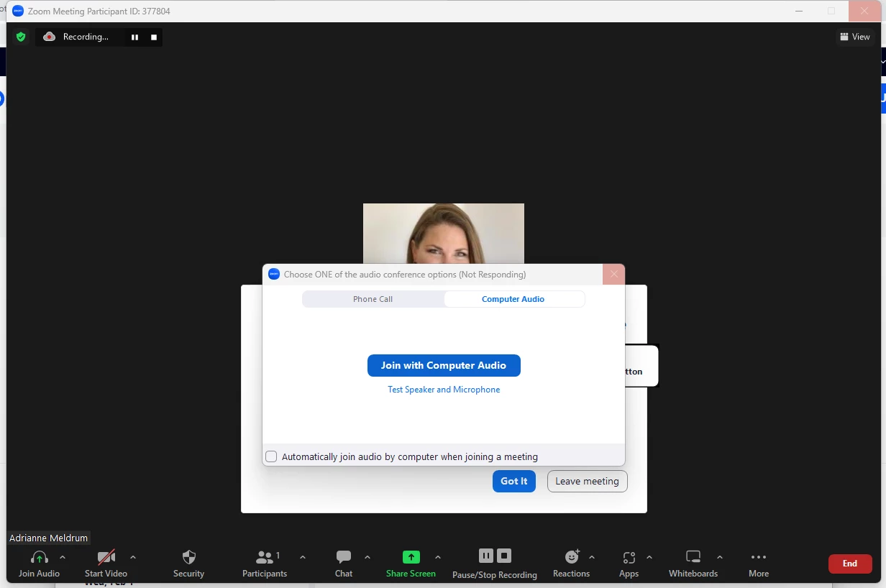Click the Join Audio headphone icon

40,557
